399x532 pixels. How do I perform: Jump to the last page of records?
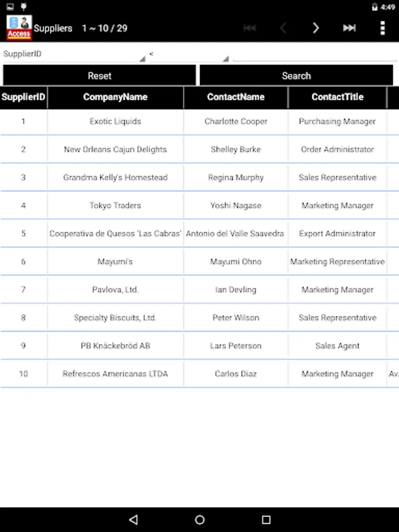[x=349, y=28]
